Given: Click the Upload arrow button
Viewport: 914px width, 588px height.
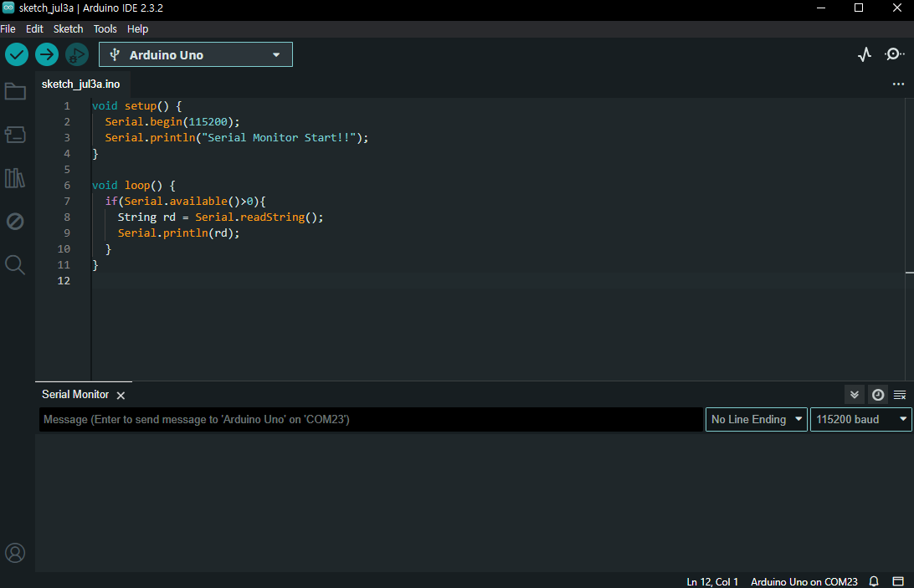Looking at the screenshot, I should coord(47,54).
